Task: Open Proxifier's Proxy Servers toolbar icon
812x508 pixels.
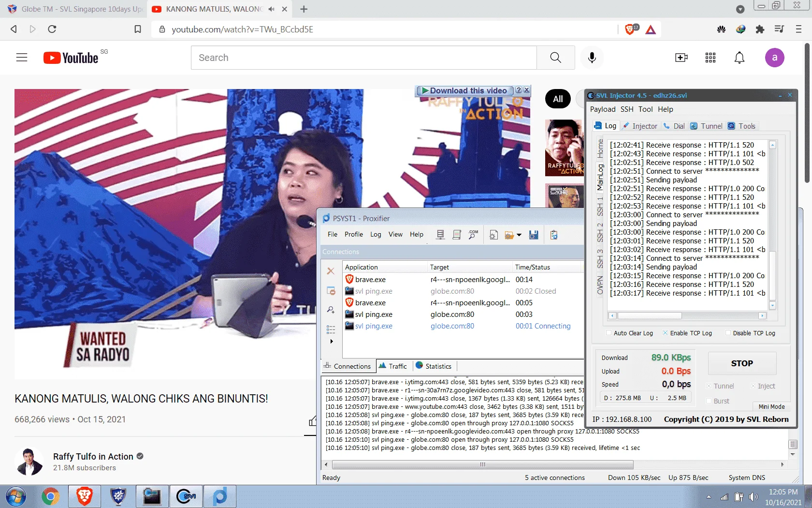Action: click(x=440, y=235)
